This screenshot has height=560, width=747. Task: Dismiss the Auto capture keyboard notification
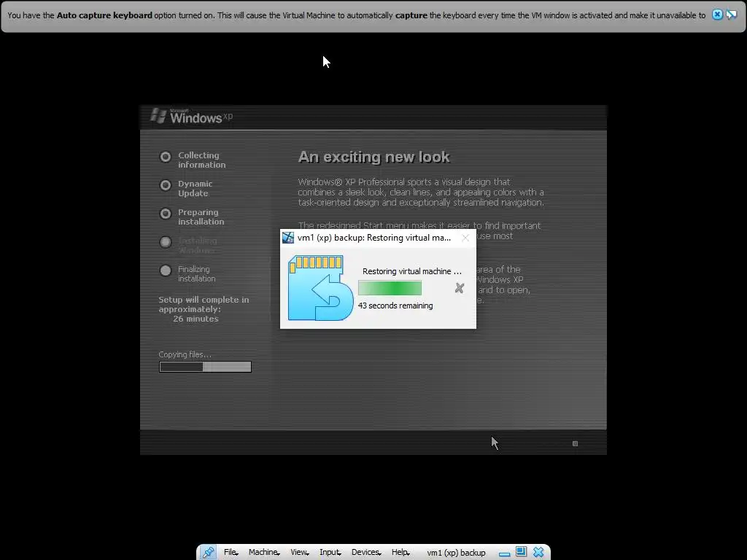click(717, 15)
